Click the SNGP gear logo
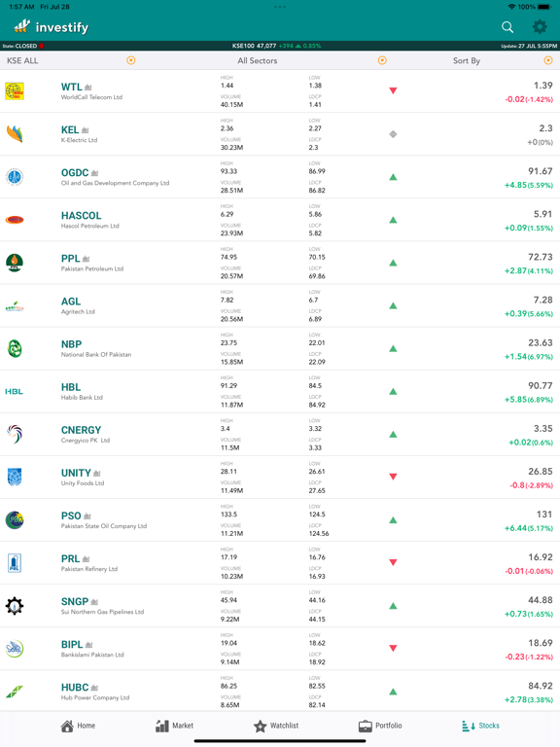This screenshot has height=747, width=560. (x=15, y=606)
